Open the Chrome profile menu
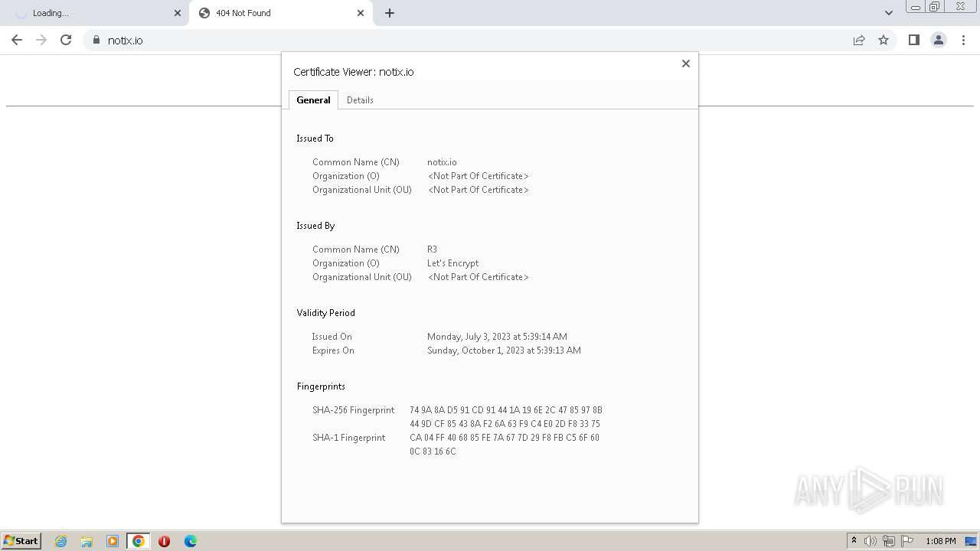Screen dimensions: 980x551 938,40
